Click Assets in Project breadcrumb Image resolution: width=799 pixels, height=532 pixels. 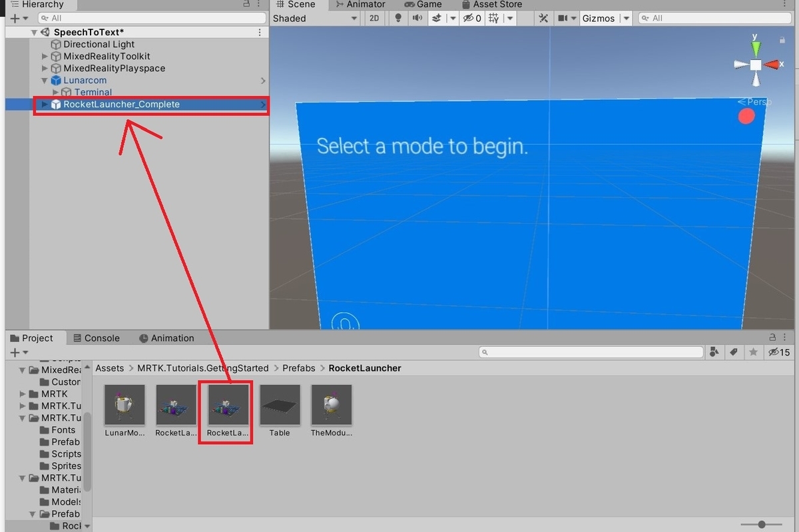click(x=110, y=368)
